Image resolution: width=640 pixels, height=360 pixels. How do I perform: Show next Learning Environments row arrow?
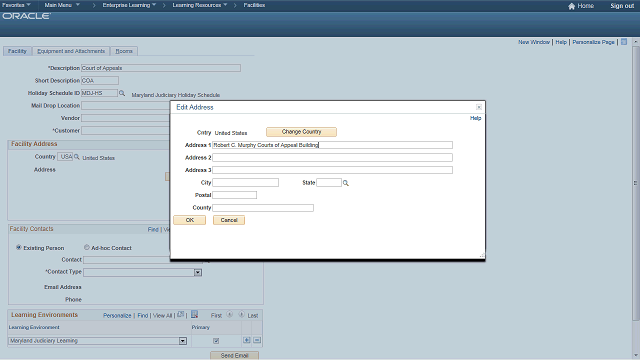241,315
